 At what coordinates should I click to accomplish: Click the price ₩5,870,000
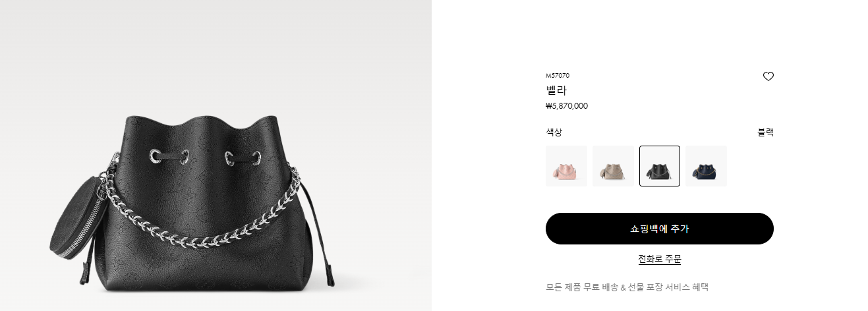pyautogui.click(x=567, y=105)
